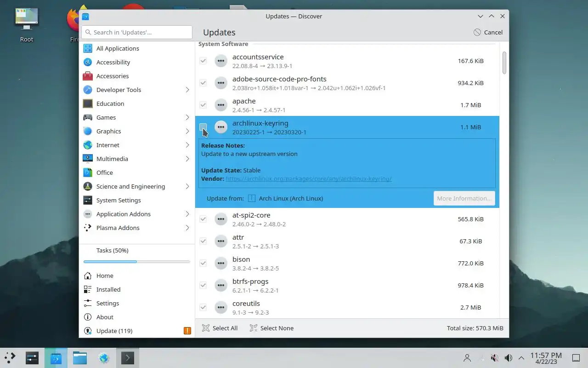Click the attr package icon
Viewport: 588px width, 368px height.
pos(221,241)
